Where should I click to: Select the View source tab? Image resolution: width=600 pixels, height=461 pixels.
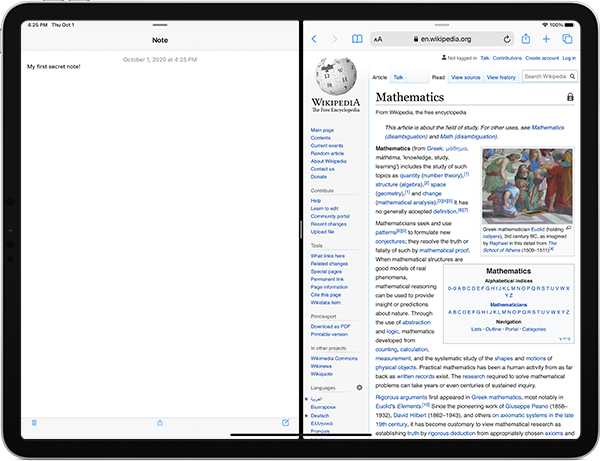pyautogui.click(x=466, y=77)
